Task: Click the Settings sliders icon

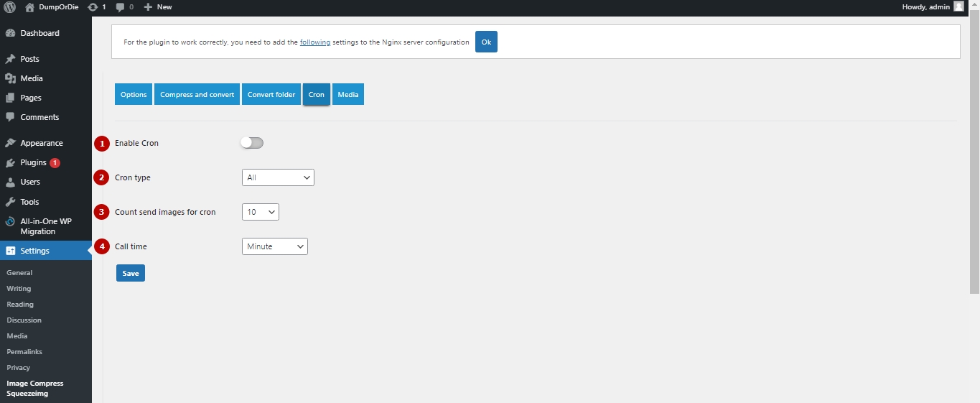Action: 10,251
